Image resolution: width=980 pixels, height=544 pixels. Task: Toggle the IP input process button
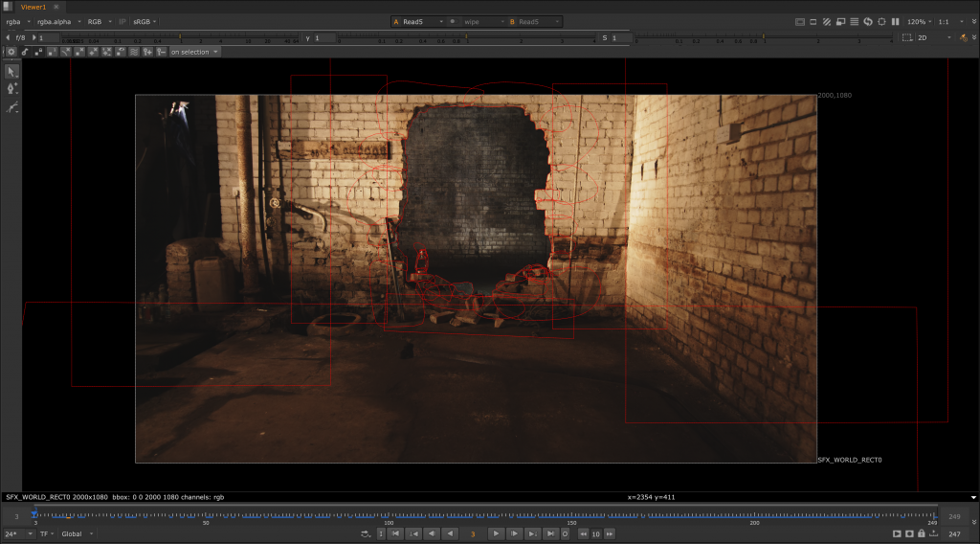point(122,21)
